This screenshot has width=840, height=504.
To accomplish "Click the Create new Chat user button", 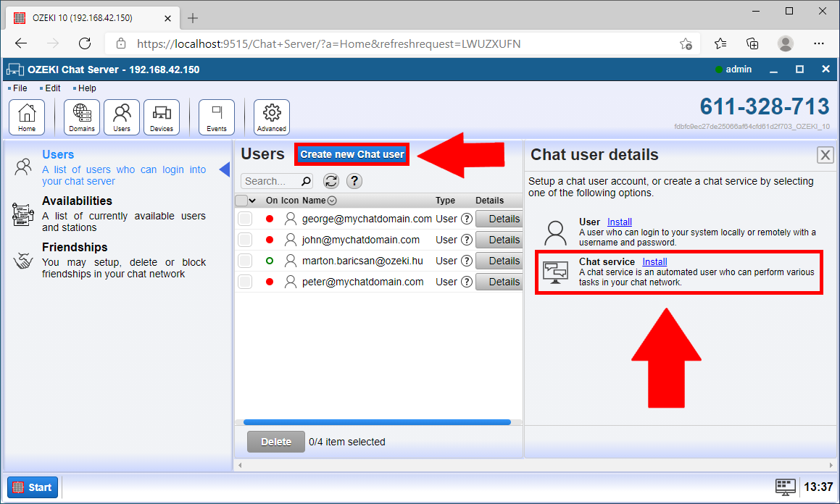I will [x=352, y=154].
